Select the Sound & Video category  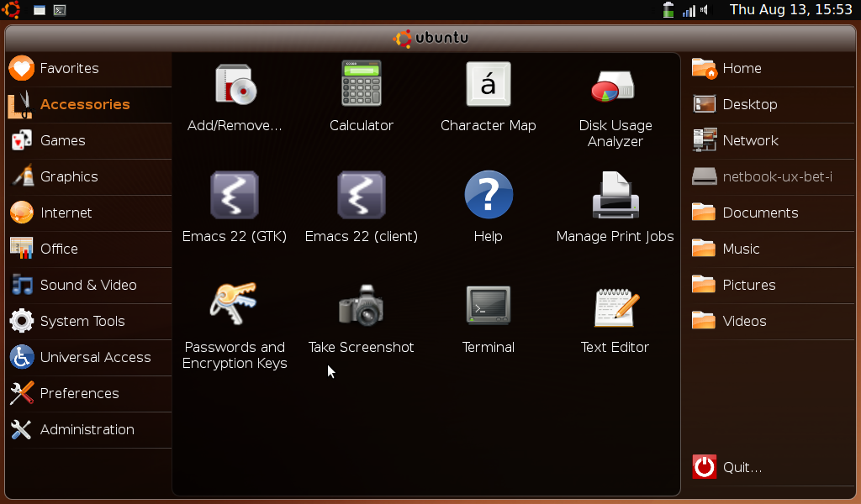89,286
